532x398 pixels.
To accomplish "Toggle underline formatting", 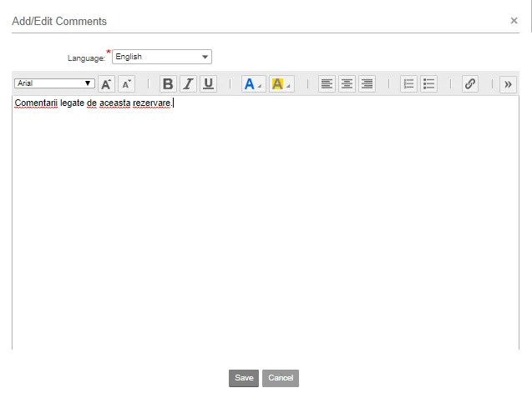I will 208,83.
